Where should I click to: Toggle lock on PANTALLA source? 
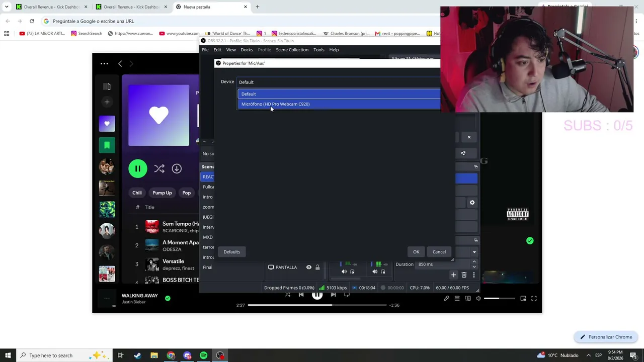tap(317, 267)
